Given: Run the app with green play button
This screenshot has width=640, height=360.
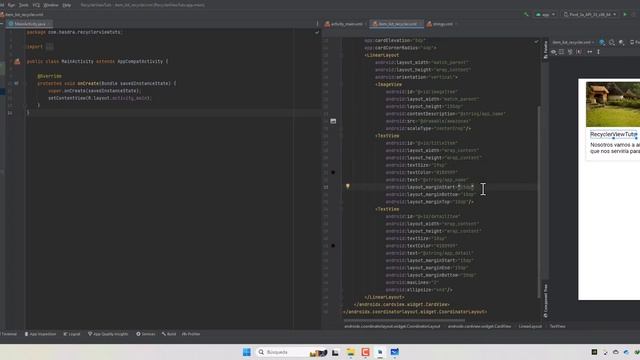Looking at the screenshot, I should (624, 14).
